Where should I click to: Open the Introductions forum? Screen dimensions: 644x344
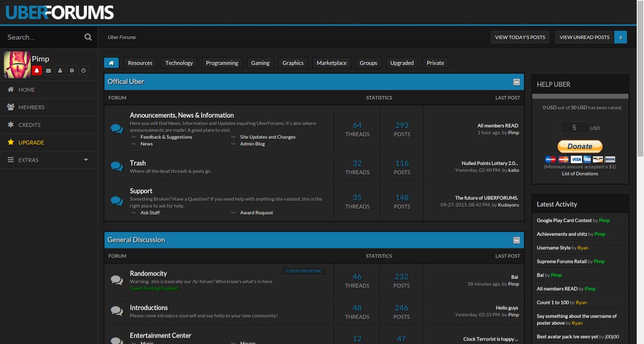149,308
